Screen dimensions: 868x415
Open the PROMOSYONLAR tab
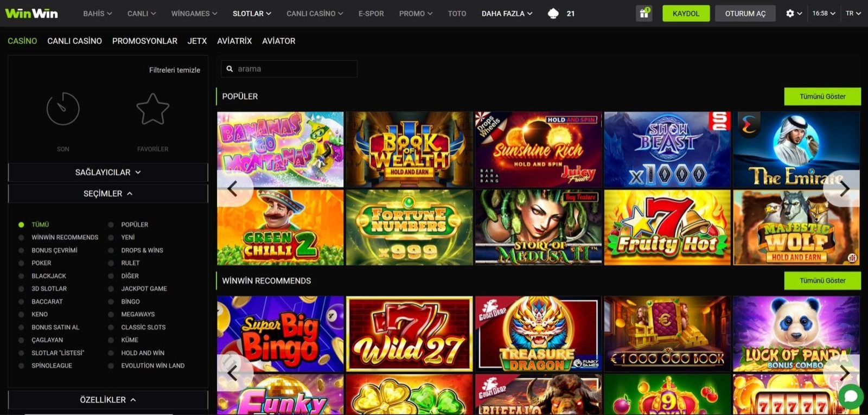(x=145, y=41)
